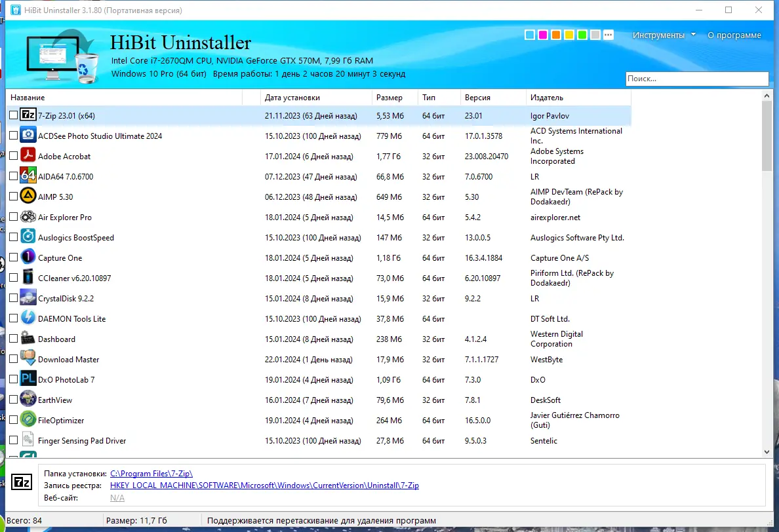Select the Capture One checkbox
The width and height of the screenshot is (779, 532).
click(13, 257)
